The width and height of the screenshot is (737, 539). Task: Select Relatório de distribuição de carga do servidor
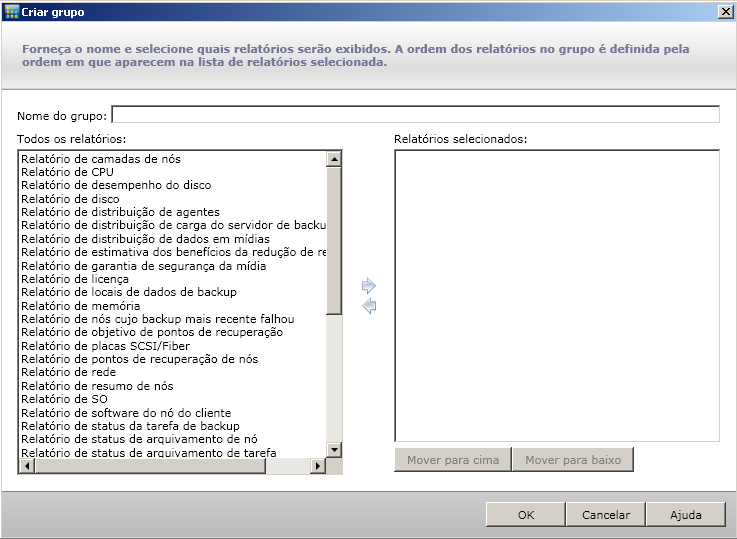tap(173, 225)
